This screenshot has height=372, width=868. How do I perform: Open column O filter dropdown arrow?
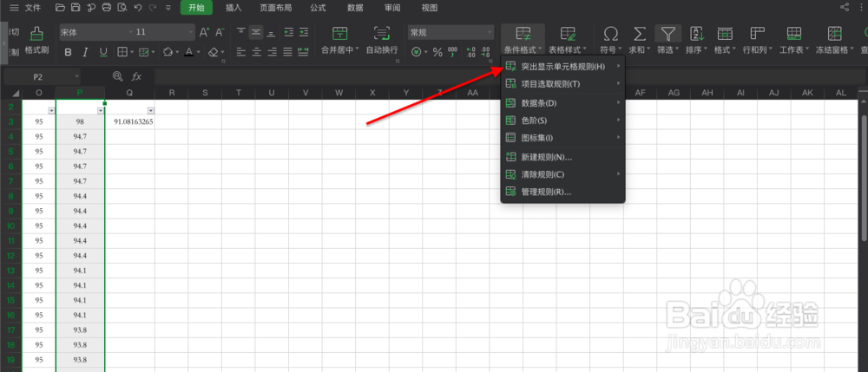51,110
